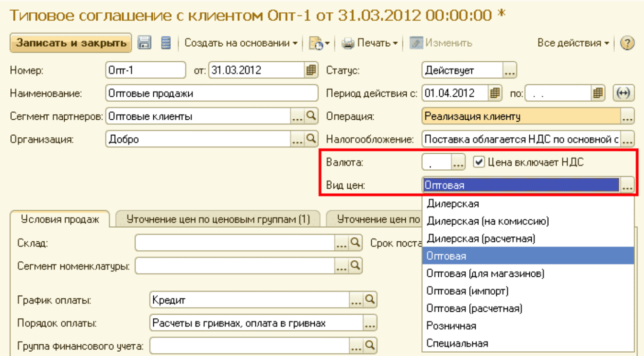644x356 pixels.
Task: Open Сегмент номенклатуры record with magnifier icon
Action: click(x=356, y=265)
